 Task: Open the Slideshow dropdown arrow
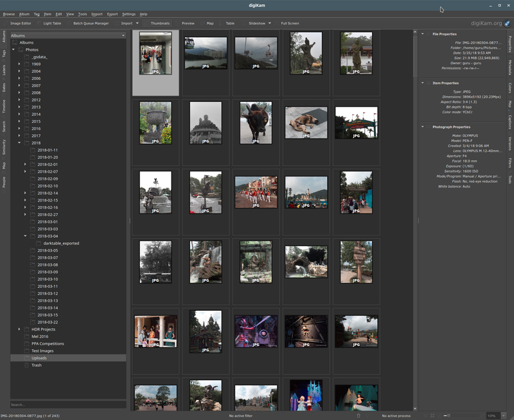pos(270,23)
